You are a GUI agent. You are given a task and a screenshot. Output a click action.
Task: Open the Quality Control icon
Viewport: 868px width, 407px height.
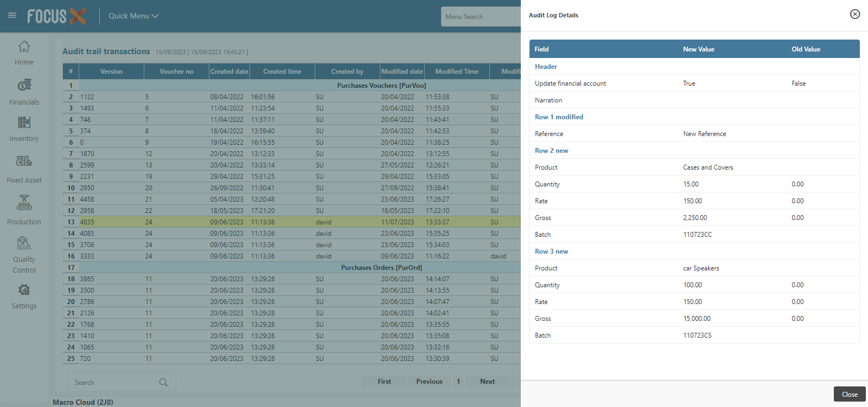(24, 243)
